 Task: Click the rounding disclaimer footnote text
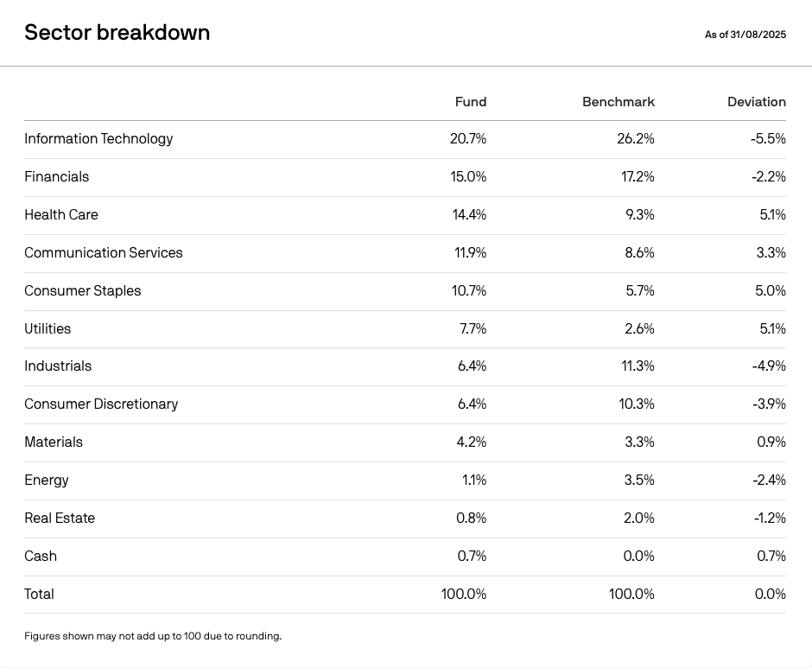pyautogui.click(x=153, y=636)
